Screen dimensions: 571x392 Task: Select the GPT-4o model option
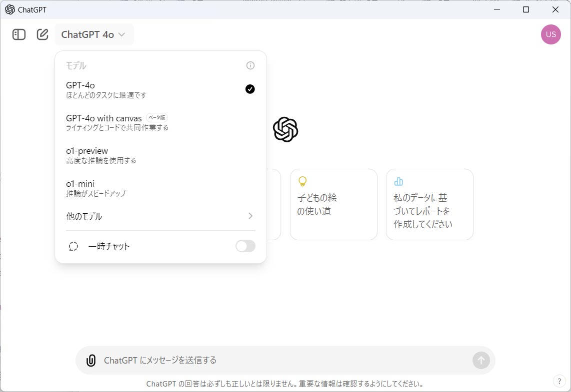pyautogui.click(x=160, y=89)
